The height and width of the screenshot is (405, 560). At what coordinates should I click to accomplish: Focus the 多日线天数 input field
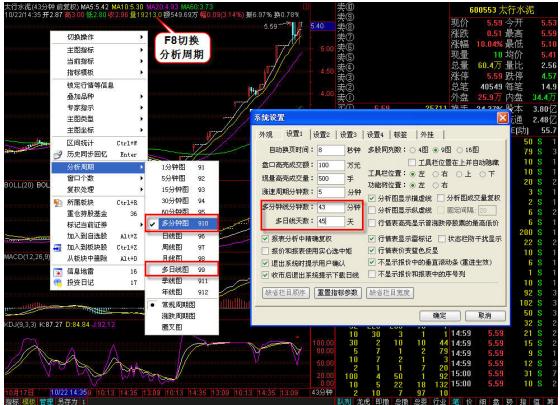(x=331, y=221)
